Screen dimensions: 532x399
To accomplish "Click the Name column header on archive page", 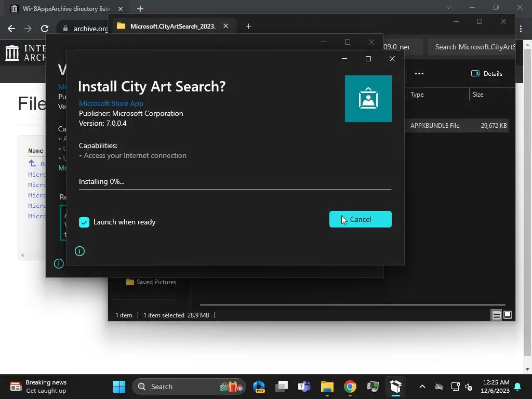I will pos(36,151).
